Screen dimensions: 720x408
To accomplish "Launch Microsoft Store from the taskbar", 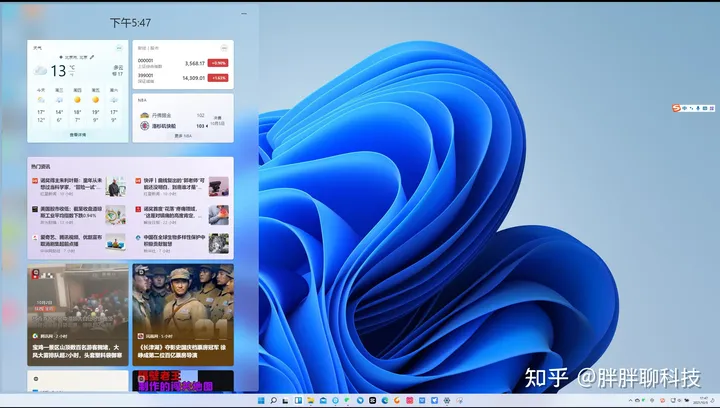I will pyautogui.click(x=323, y=401).
